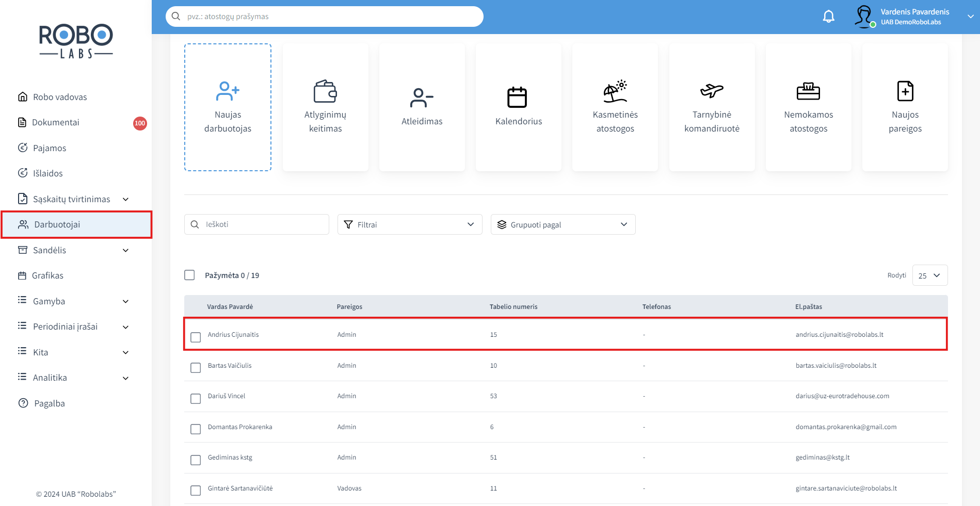Click the Išlaidos euro icon
The height and width of the screenshot is (506, 980).
(23, 173)
